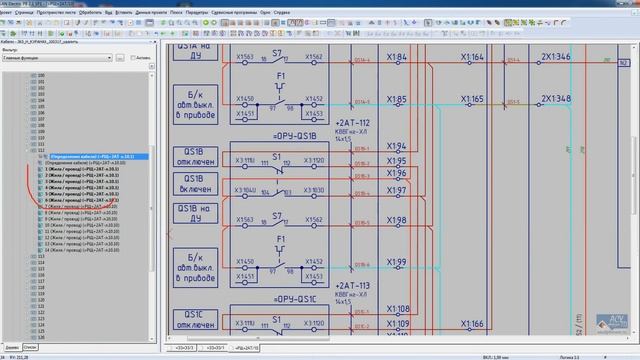Collapse cable node 112 in tree
This screenshot has width=640, height=360.
(x=28, y=150)
